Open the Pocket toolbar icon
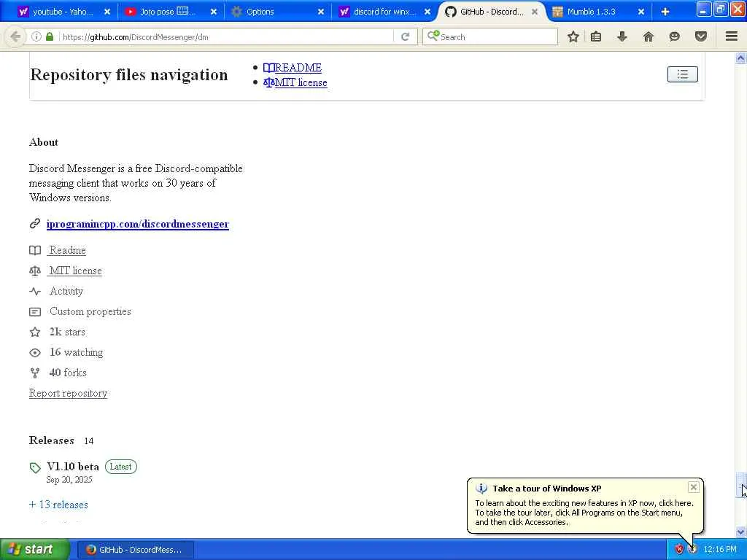Screen dimensions: 747x560 point(701,36)
